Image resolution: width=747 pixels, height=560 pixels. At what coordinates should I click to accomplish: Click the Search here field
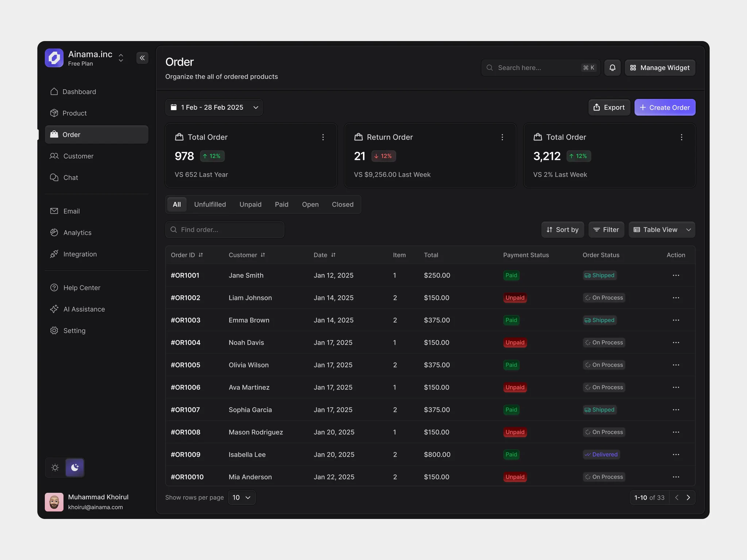coord(541,68)
